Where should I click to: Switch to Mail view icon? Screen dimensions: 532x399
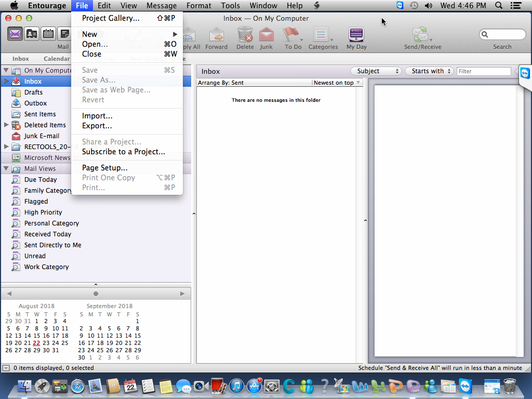click(15, 34)
